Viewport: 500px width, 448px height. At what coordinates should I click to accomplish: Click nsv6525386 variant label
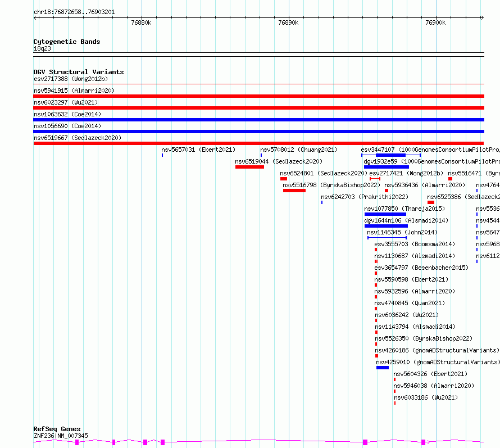click(x=463, y=197)
